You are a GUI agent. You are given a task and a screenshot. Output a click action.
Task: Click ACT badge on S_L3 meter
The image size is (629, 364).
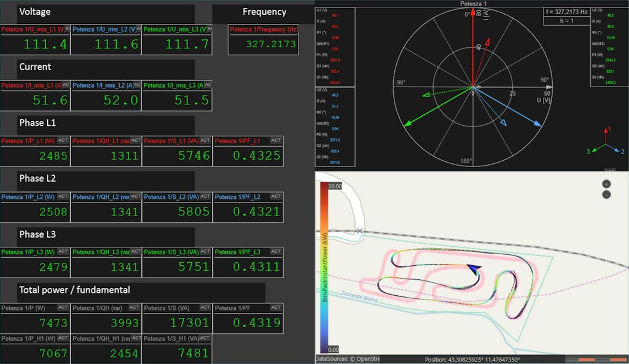[x=205, y=251]
